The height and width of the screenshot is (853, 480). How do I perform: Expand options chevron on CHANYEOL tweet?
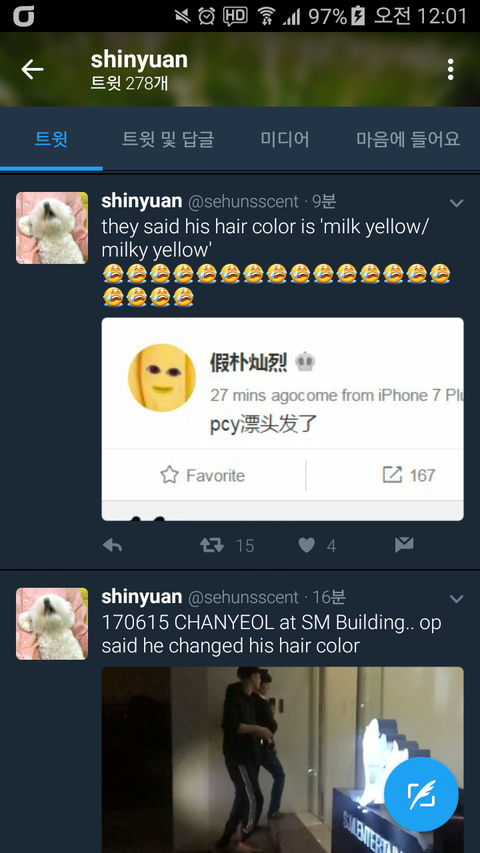456,599
